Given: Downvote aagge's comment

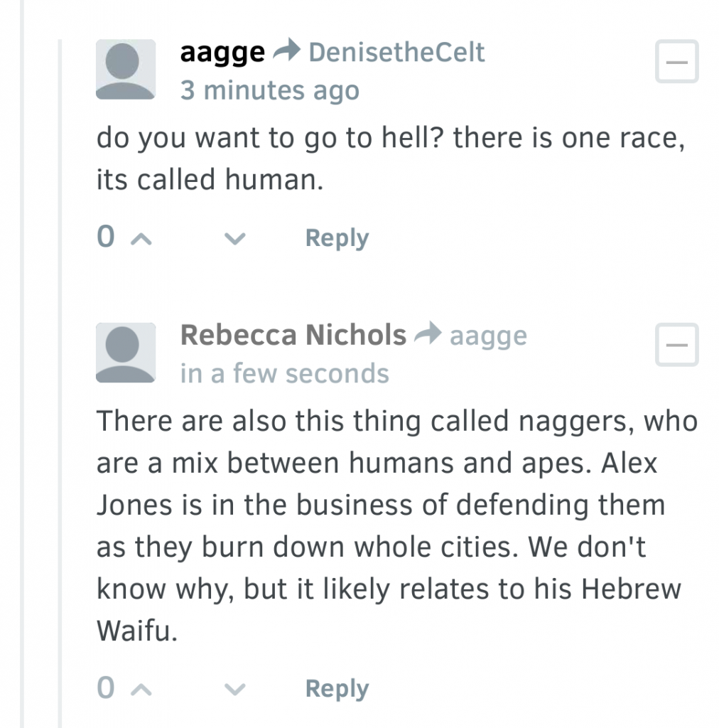Looking at the screenshot, I should point(234,239).
